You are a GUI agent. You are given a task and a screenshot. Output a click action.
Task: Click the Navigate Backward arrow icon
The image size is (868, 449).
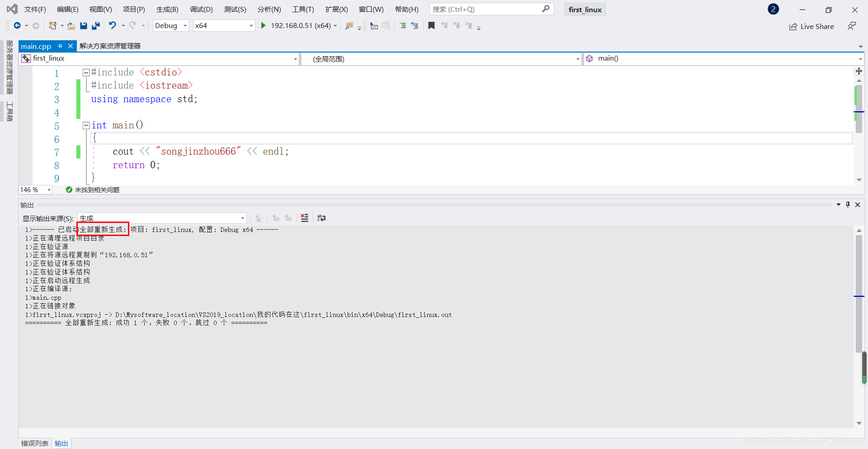(17, 26)
